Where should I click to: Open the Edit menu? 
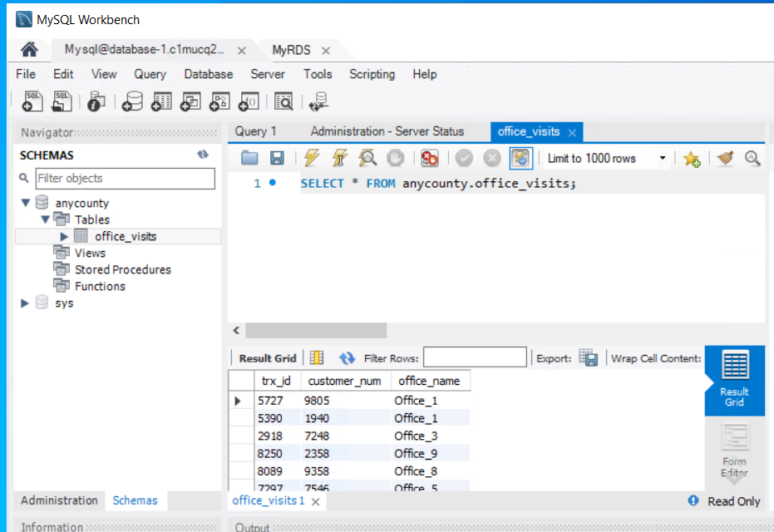63,74
